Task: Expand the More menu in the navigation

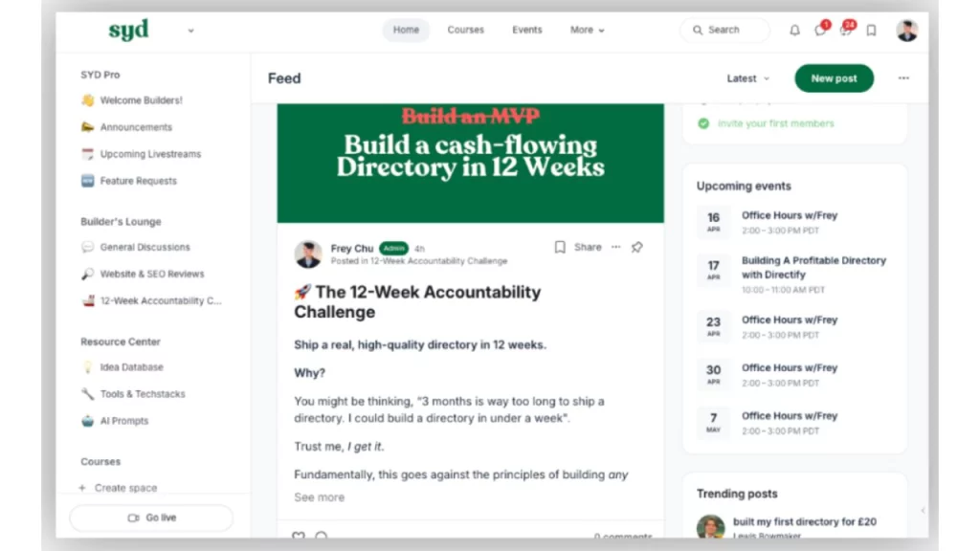Action: (x=587, y=30)
